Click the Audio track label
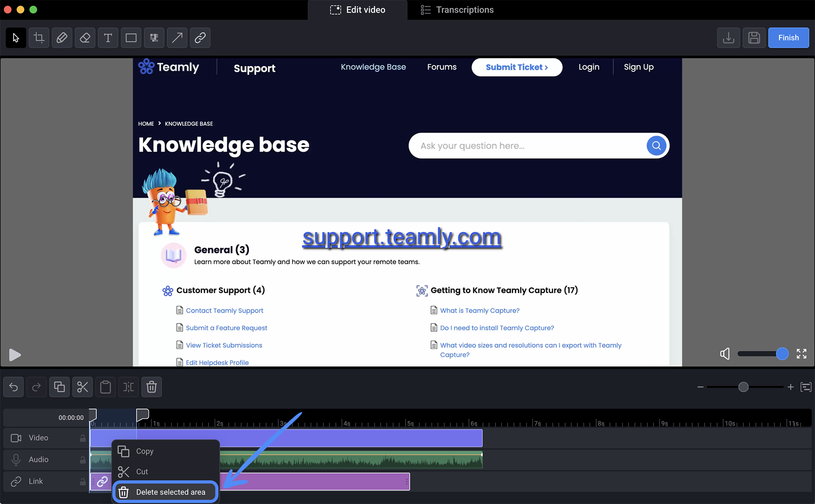This screenshot has height=504, width=815. pyautogui.click(x=39, y=460)
